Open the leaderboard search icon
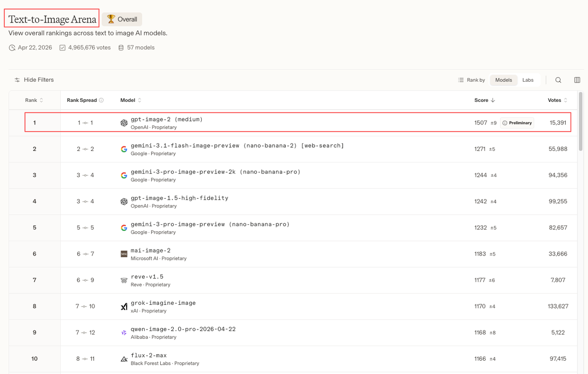 coord(558,80)
